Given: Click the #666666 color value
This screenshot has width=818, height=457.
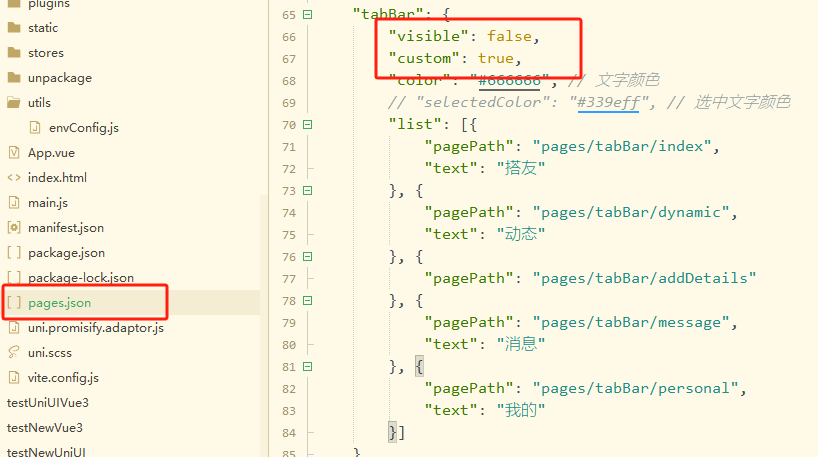Looking at the screenshot, I should point(510,80).
